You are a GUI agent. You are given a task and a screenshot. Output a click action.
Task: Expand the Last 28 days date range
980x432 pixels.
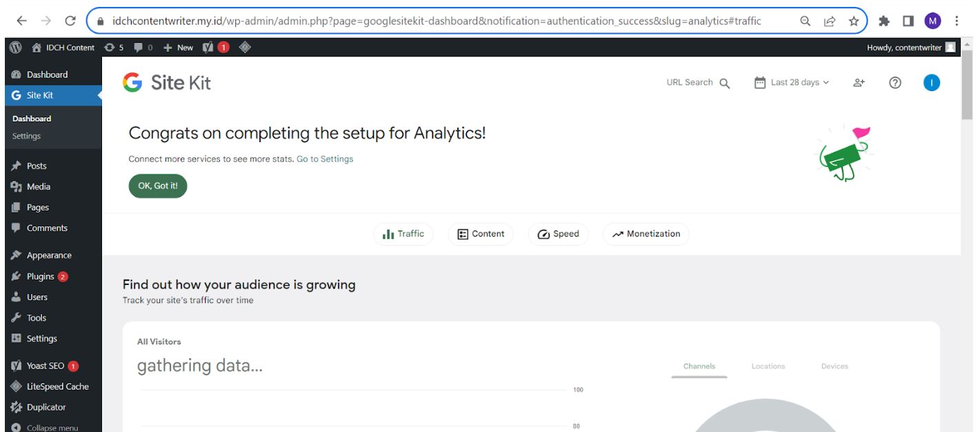(792, 83)
